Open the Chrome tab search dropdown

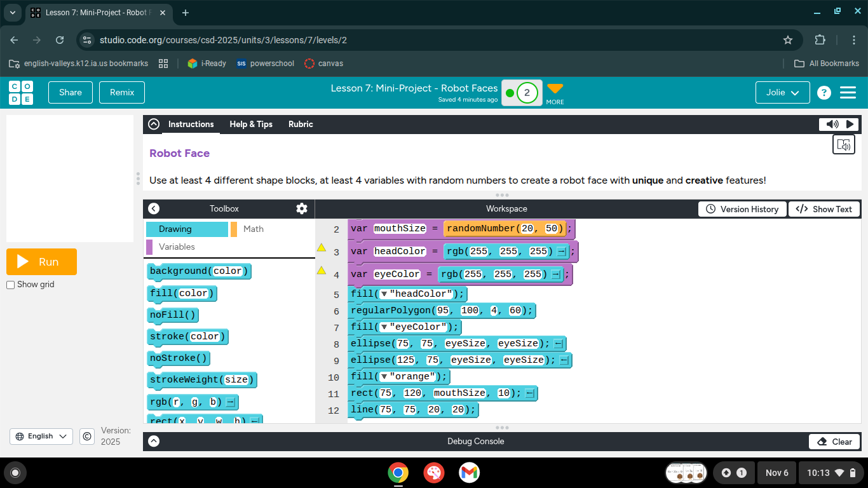point(13,13)
